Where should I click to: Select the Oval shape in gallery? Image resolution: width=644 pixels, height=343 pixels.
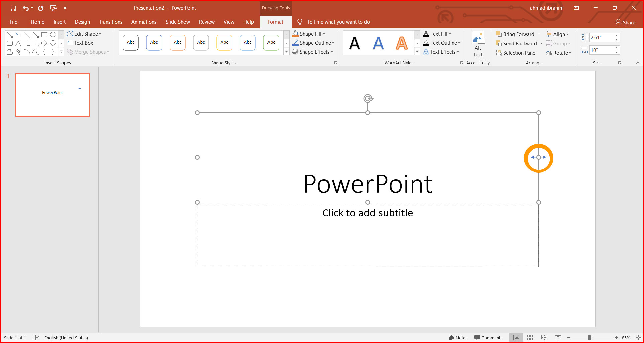(53, 34)
